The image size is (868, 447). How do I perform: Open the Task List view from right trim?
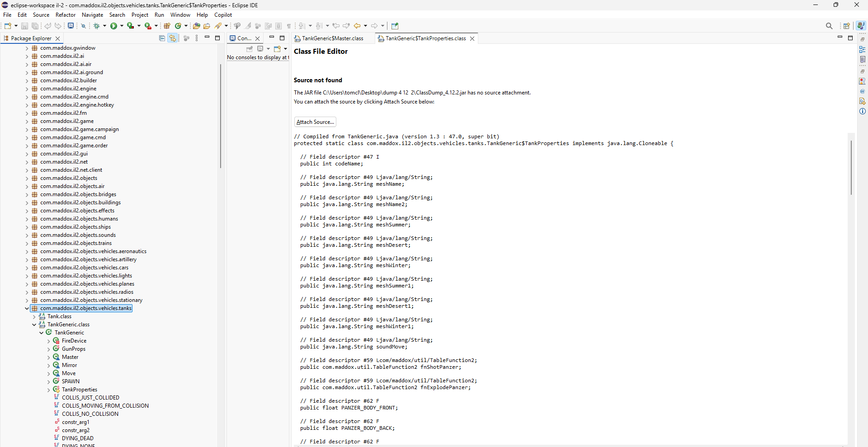[x=862, y=59]
